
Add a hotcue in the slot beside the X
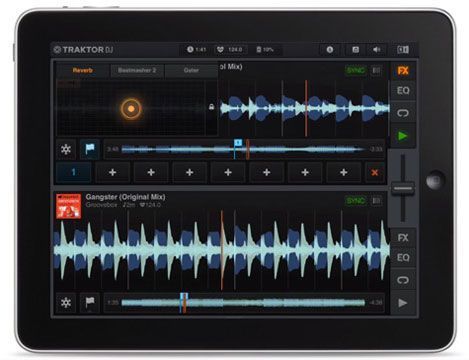point(344,172)
